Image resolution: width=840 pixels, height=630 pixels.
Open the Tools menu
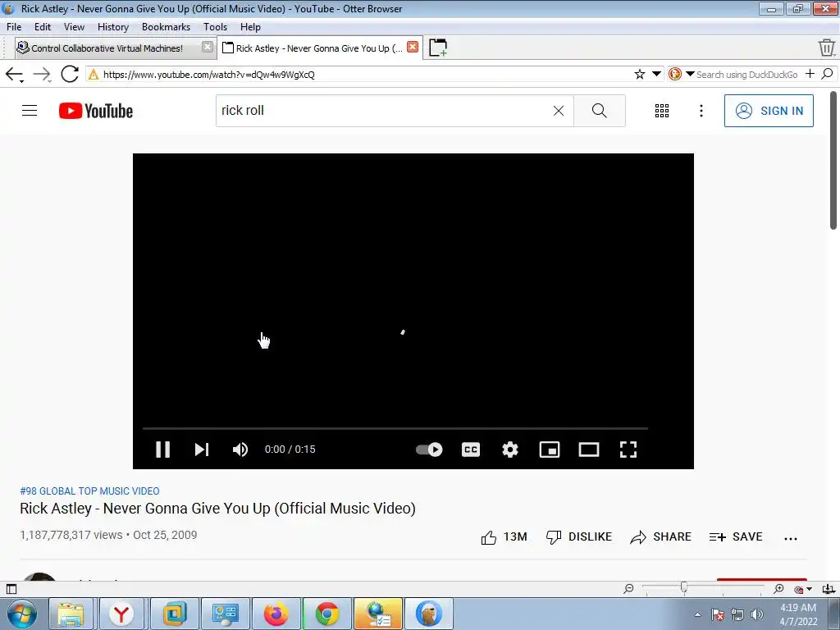(216, 27)
